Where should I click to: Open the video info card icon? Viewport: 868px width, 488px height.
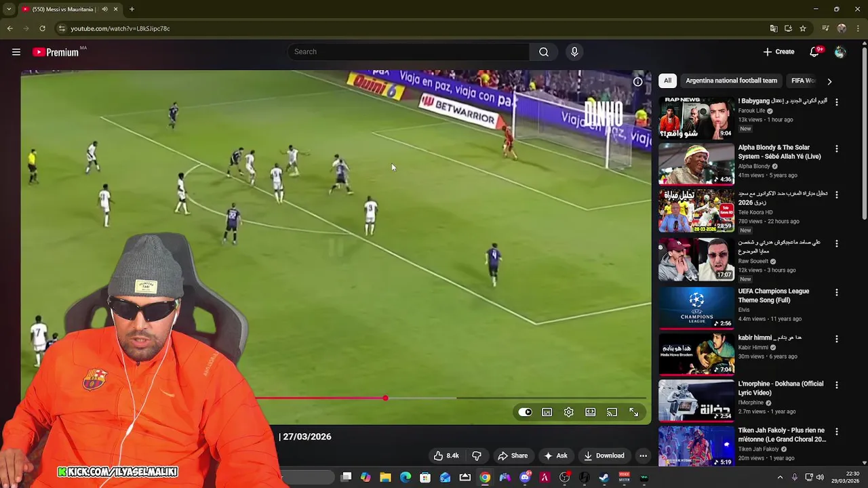(x=638, y=82)
